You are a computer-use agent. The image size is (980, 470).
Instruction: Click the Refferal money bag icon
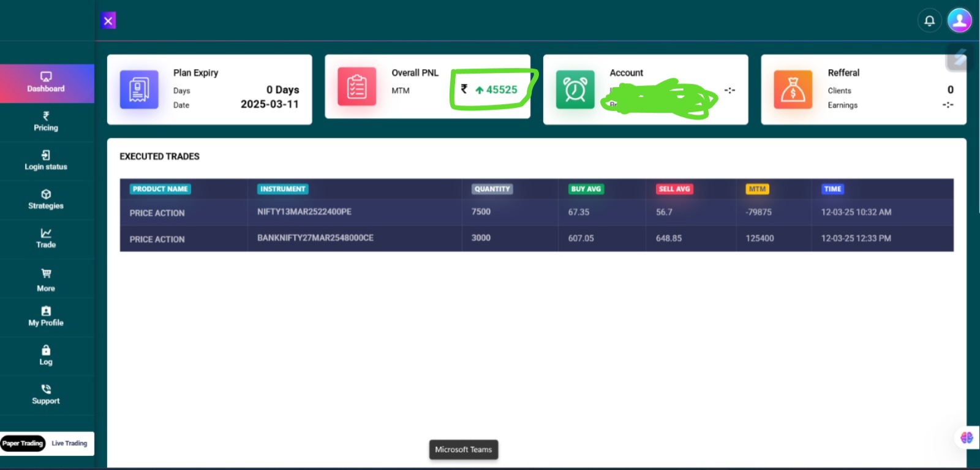click(x=793, y=89)
